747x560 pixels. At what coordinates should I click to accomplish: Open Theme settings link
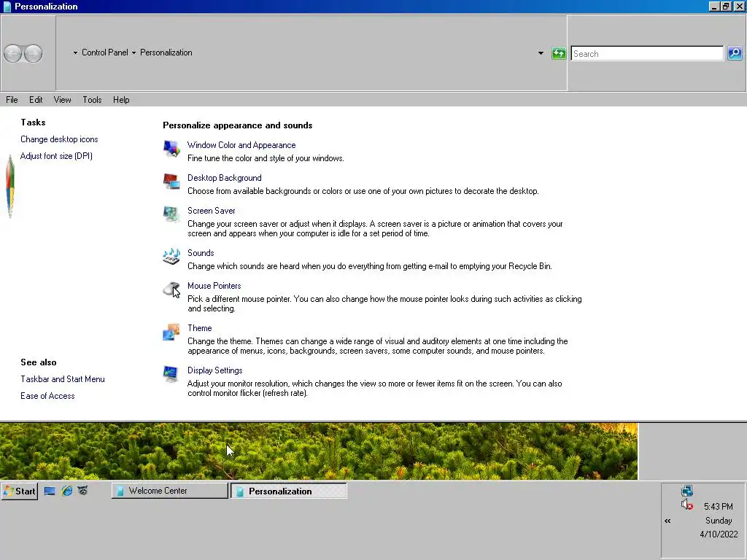(200, 328)
